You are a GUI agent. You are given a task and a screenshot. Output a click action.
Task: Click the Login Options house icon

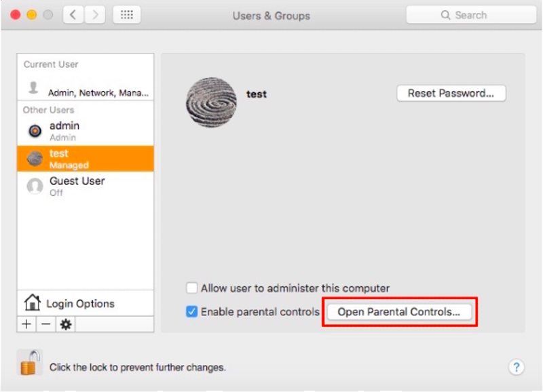point(32,302)
